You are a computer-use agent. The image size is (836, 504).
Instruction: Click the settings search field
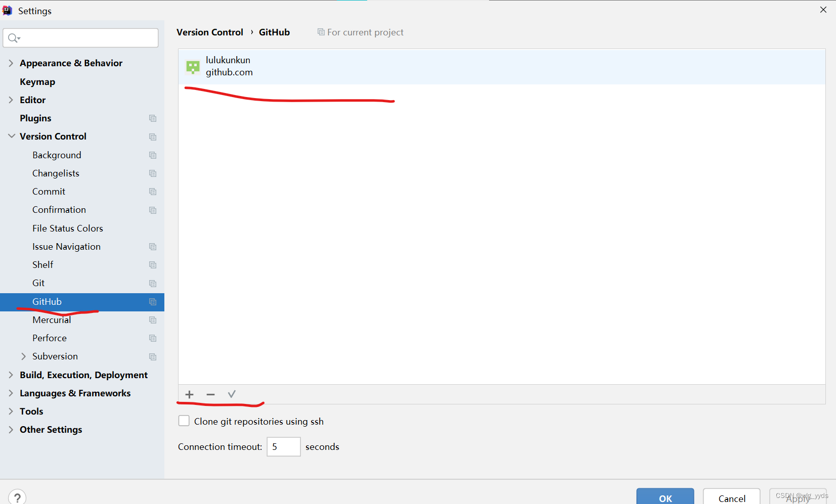point(81,38)
